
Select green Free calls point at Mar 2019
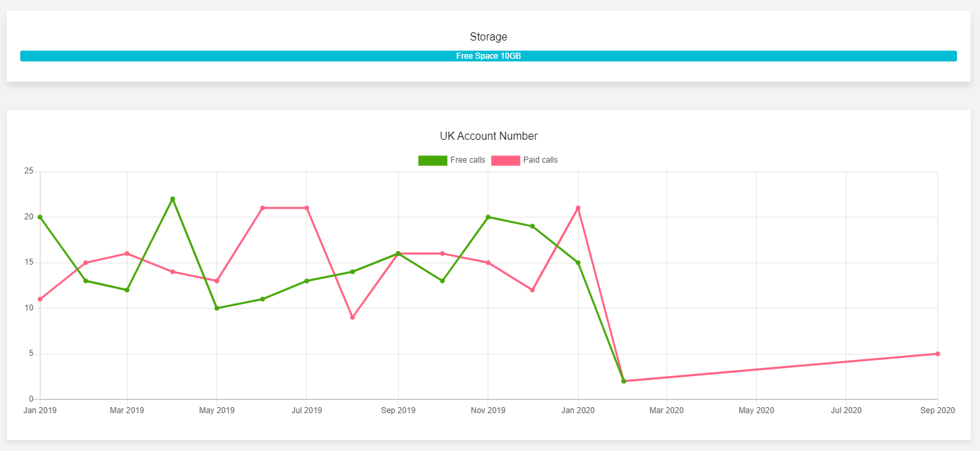(127, 290)
